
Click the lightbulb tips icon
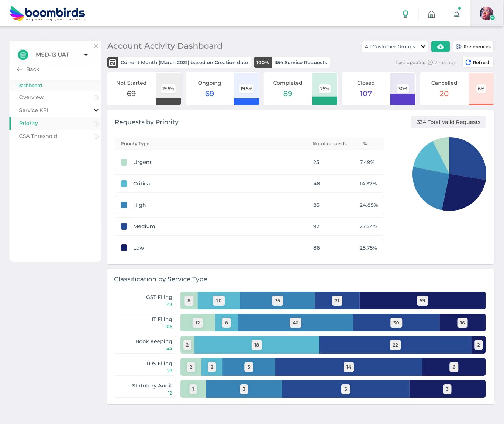pyautogui.click(x=405, y=14)
